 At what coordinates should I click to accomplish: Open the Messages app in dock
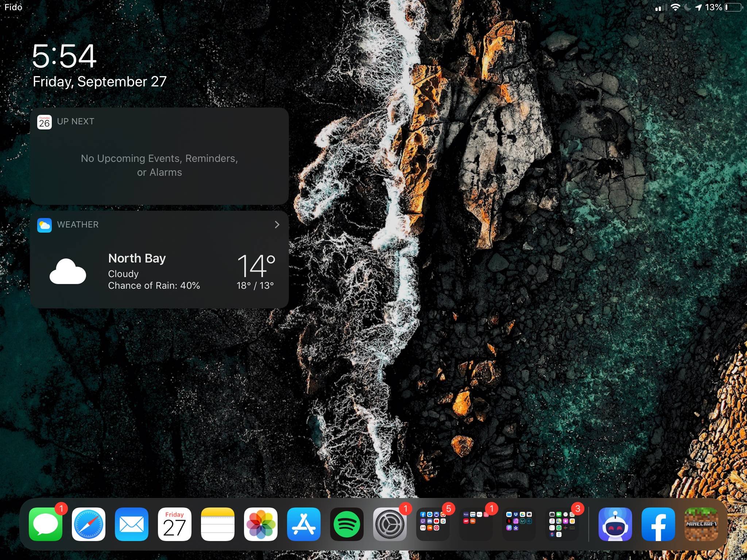pos(46,524)
